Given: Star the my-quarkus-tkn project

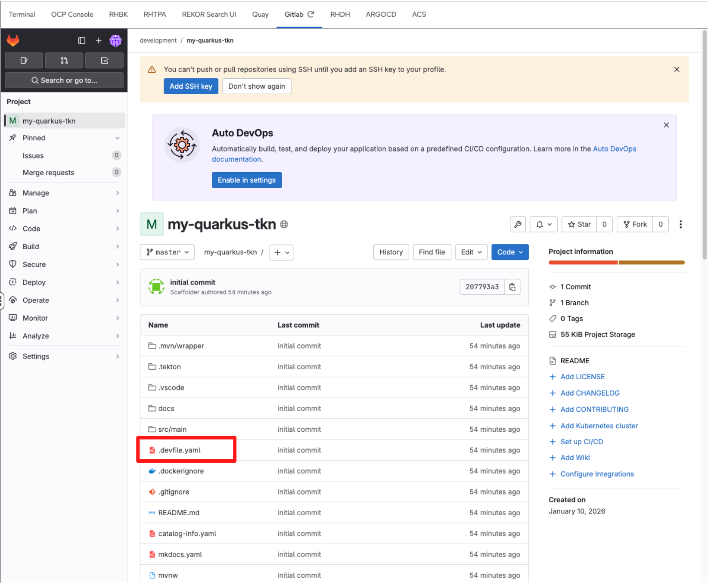Looking at the screenshot, I should [579, 224].
